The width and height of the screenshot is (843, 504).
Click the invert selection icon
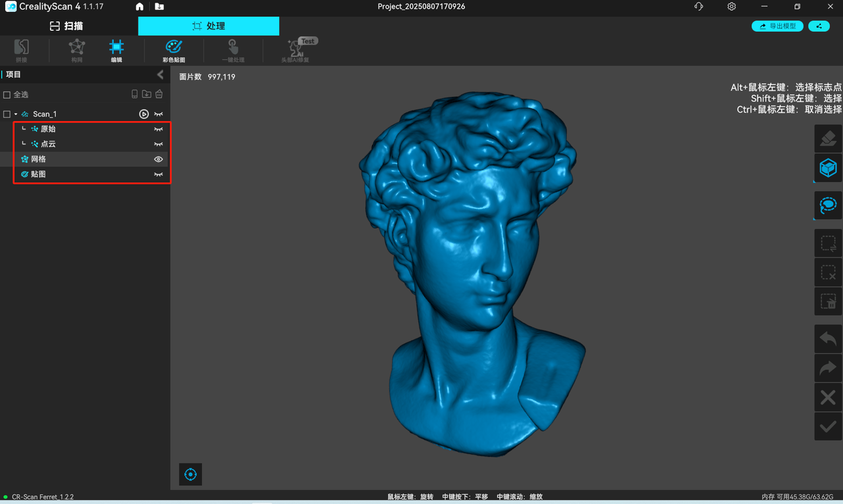click(828, 243)
